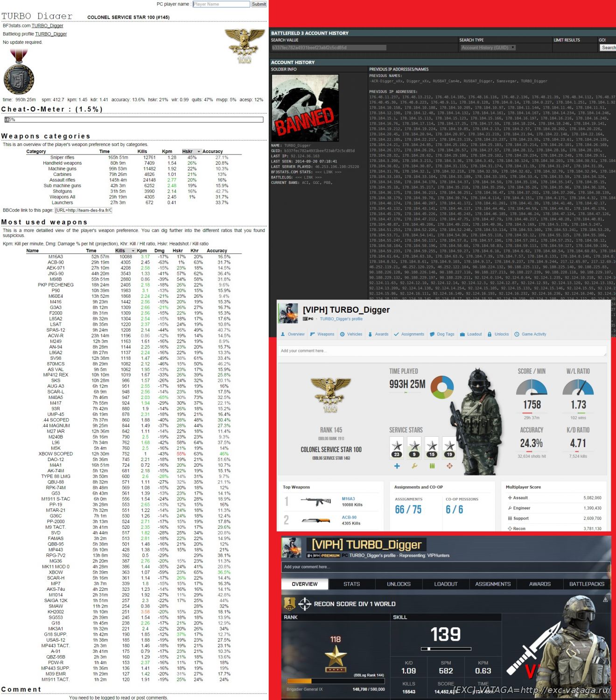Open the M16A3 link in Top Weapons
Screen dimensions: 616x700
348,499
